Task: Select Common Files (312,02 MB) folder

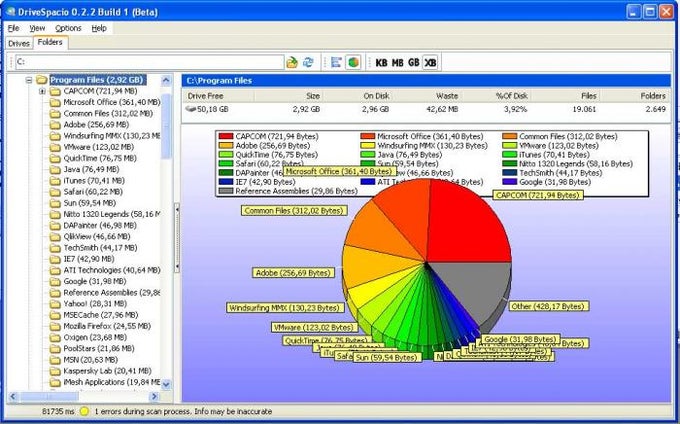Action: 108,114
